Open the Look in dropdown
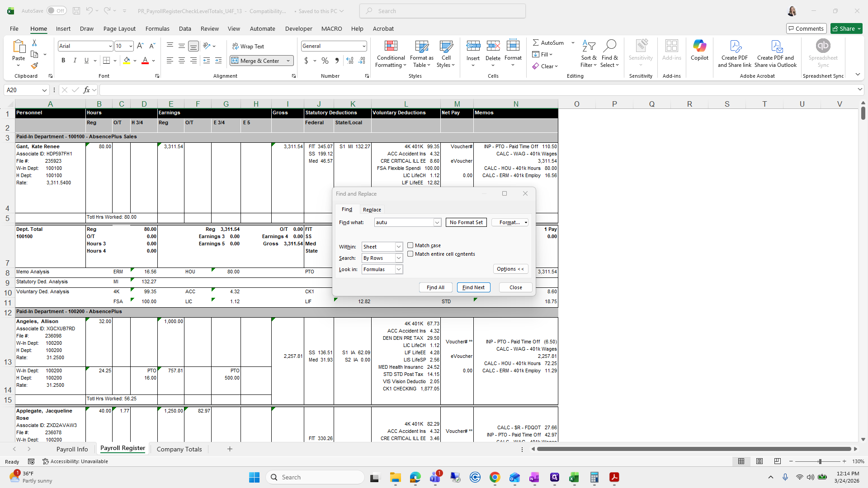This screenshot has height=488, width=868. coord(399,269)
